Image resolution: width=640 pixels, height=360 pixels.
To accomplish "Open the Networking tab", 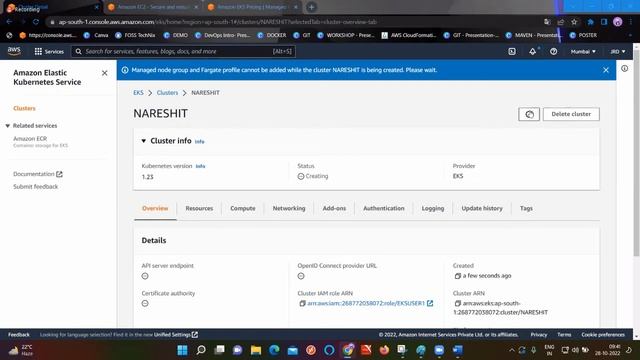I will [289, 208].
